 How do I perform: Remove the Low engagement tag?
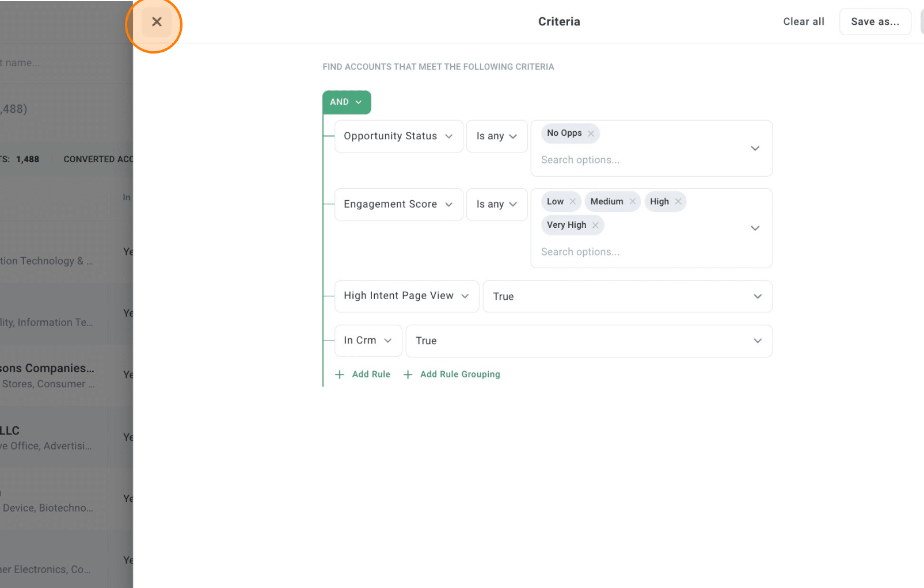[572, 201]
